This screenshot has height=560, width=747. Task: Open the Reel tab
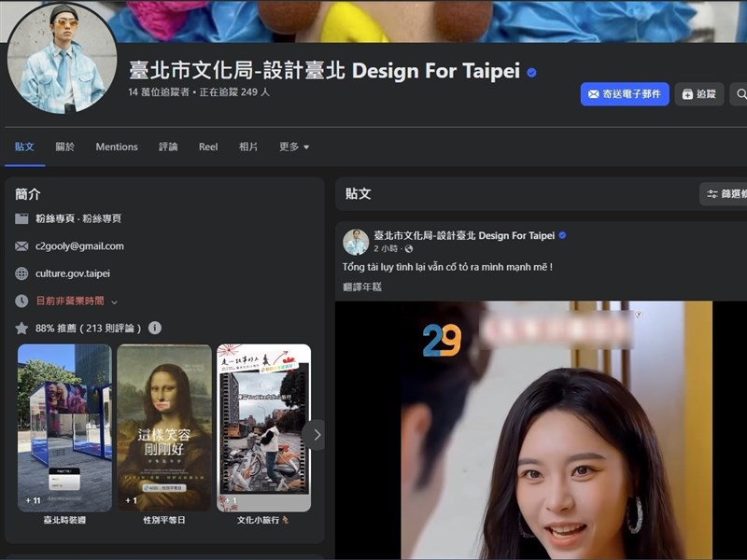208,147
